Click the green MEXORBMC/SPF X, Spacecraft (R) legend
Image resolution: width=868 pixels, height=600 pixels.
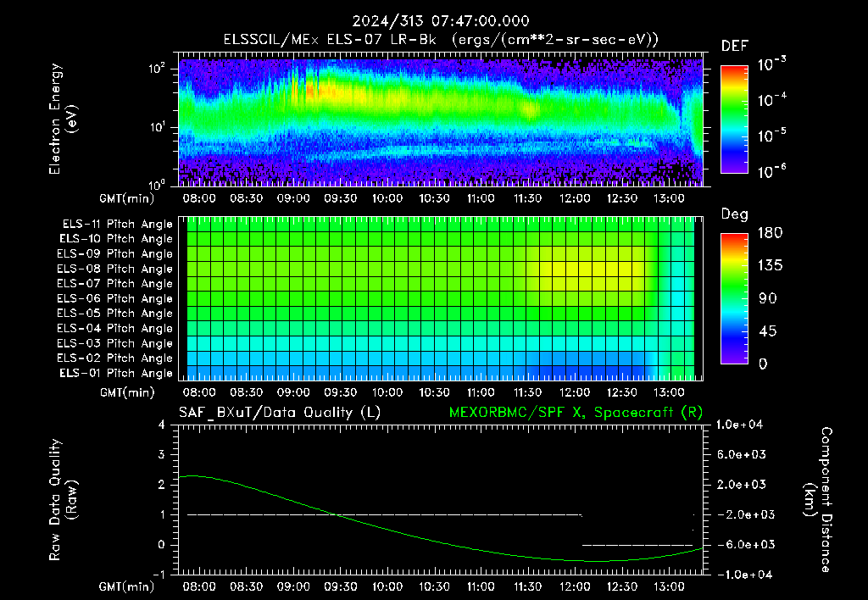[x=576, y=413]
